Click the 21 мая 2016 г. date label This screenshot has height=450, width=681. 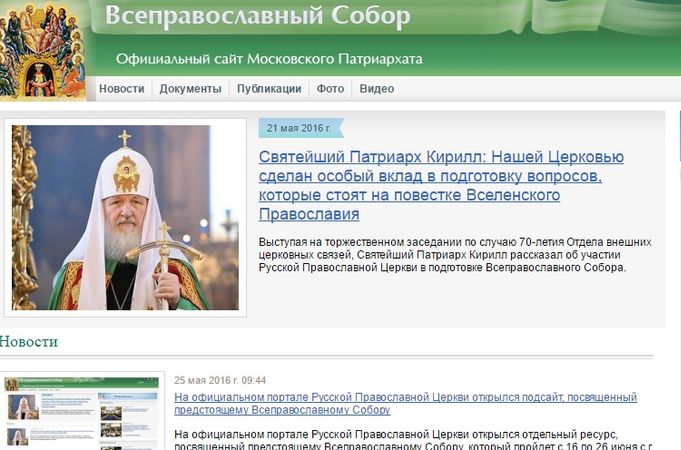point(299,128)
